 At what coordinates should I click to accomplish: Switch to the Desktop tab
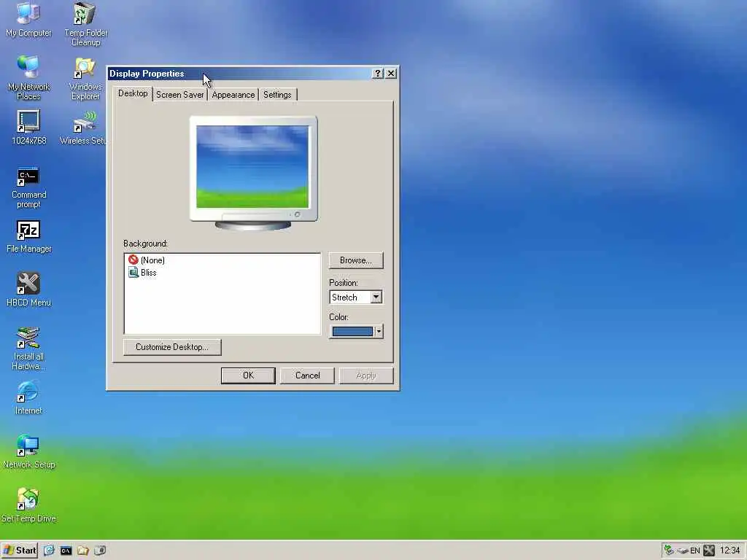[133, 93]
